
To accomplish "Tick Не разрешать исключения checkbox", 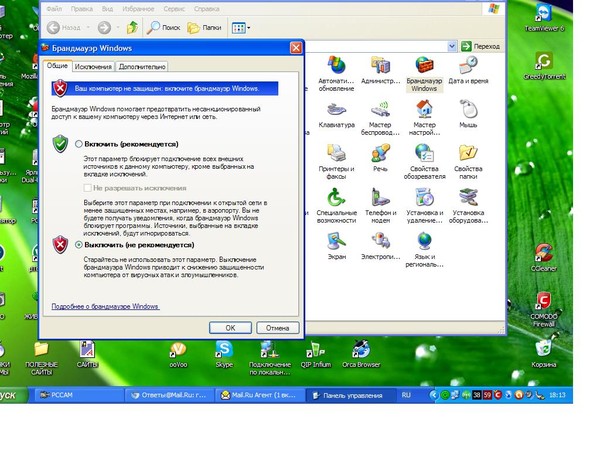I will click(x=88, y=188).
